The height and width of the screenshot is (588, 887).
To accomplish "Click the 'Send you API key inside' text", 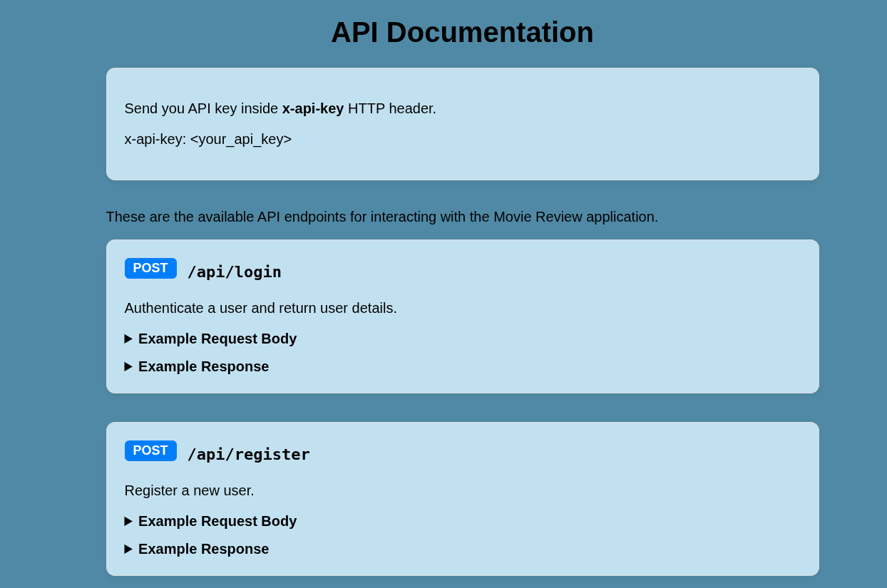I will [201, 109].
